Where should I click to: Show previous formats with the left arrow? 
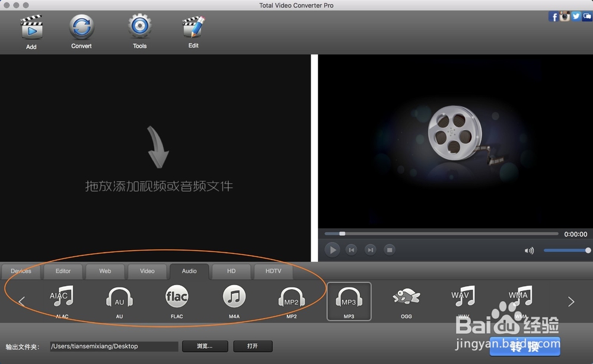[21, 301]
